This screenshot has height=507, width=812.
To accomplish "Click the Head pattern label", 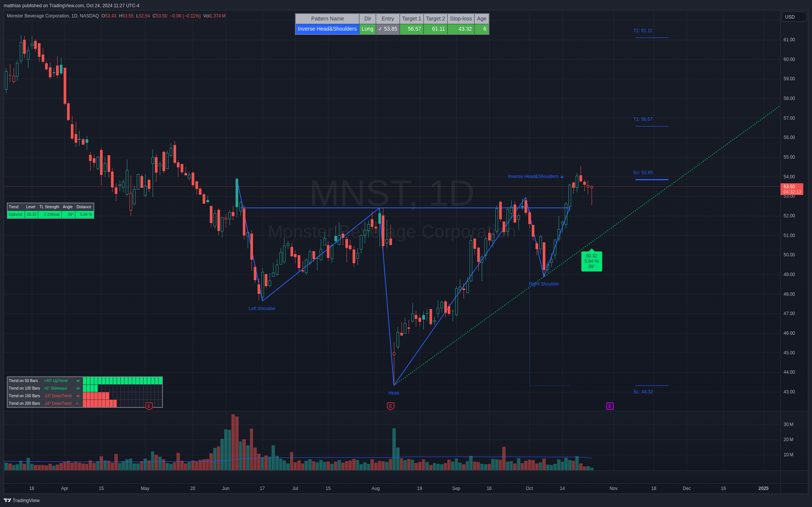I will point(394,393).
